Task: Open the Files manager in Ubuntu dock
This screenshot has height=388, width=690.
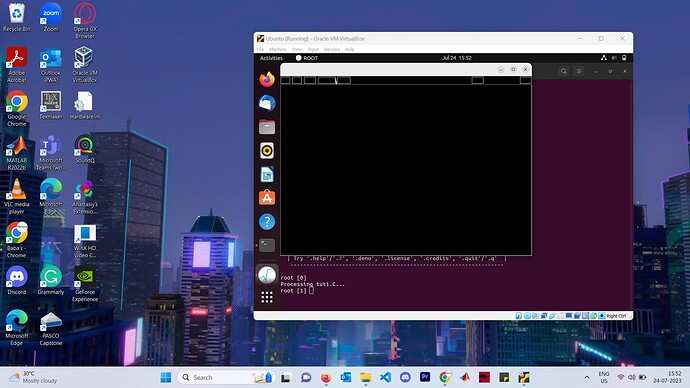Action: click(267, 127)
